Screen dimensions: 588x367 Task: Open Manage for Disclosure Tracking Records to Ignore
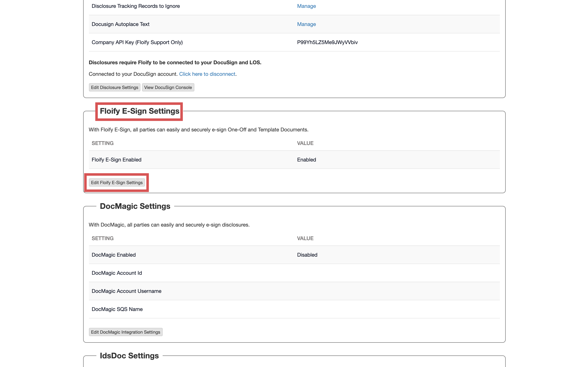tap(306, 6)
